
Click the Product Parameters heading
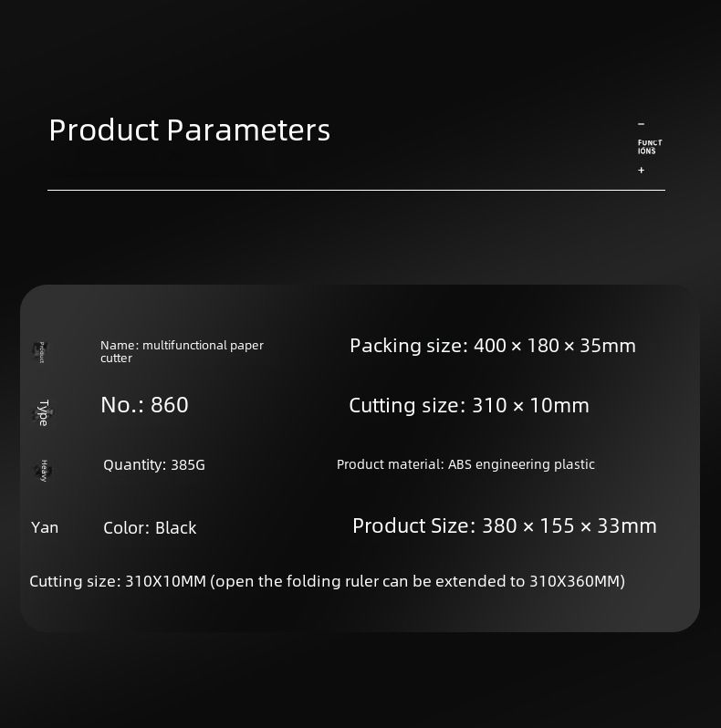point(189,130)
